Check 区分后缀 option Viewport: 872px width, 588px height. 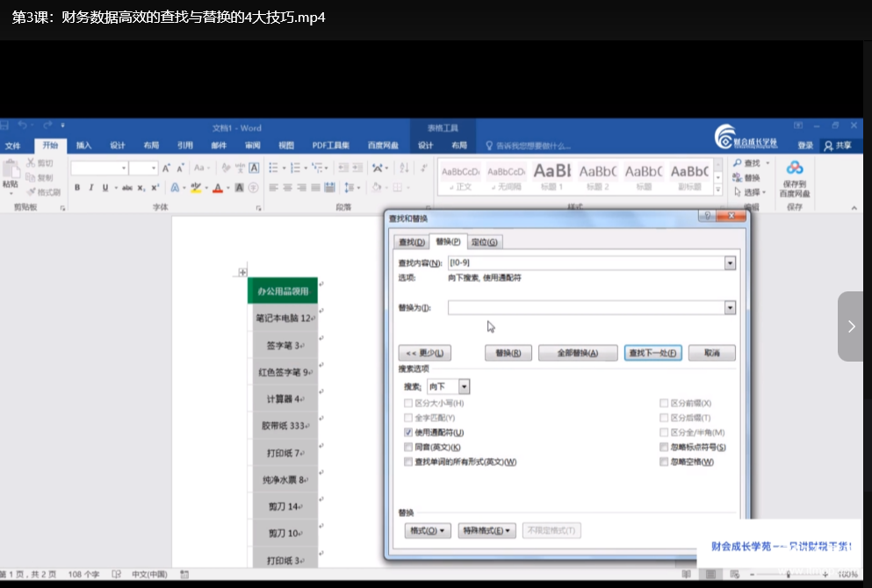tap(664, 418)
